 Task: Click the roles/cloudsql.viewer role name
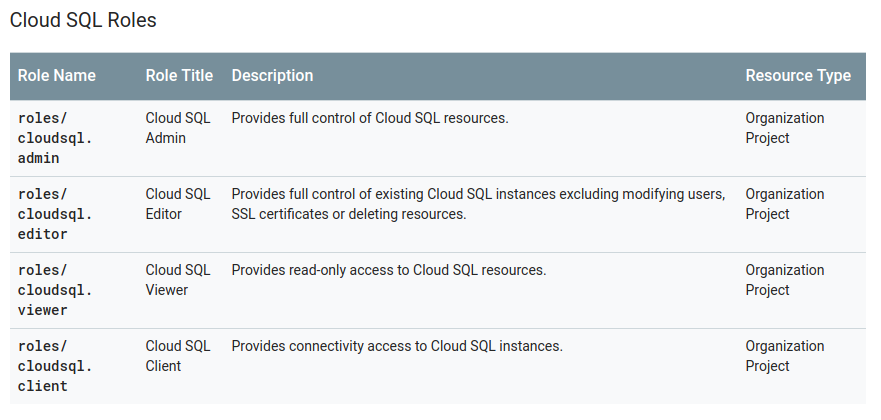pos(55,290)
